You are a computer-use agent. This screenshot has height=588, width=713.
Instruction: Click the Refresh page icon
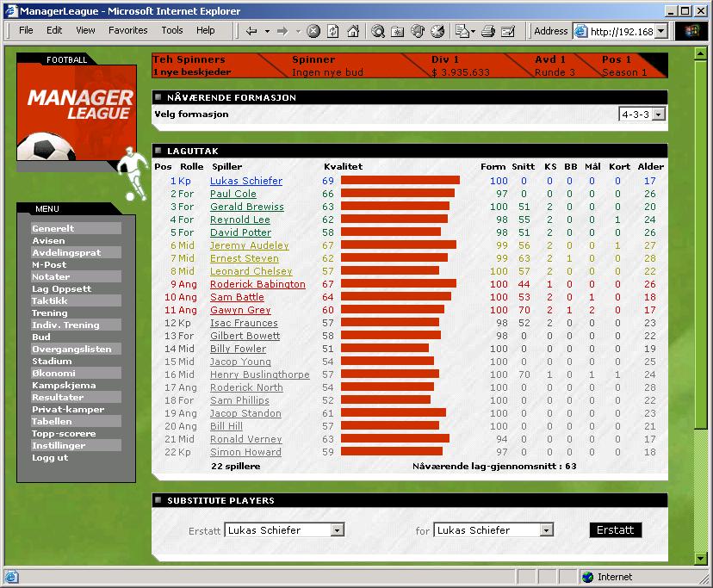pos(333,31)
